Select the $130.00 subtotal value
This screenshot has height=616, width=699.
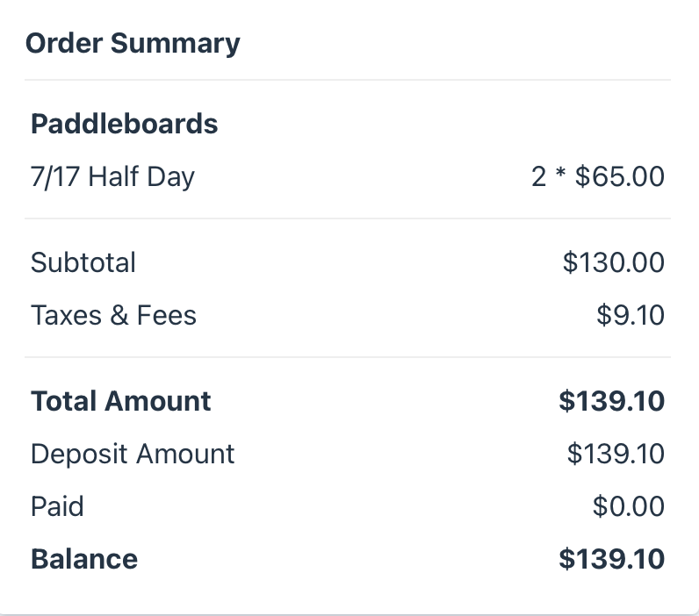614,262
